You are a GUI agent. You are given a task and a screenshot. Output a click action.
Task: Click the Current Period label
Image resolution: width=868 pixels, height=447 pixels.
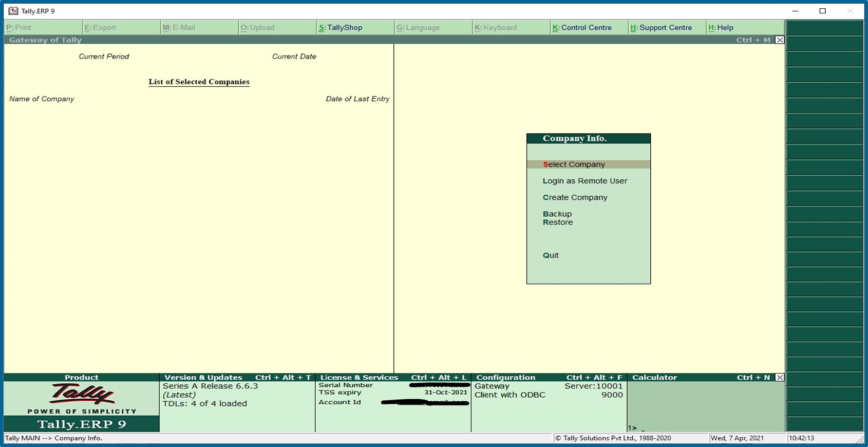click(x=104, y=57)
